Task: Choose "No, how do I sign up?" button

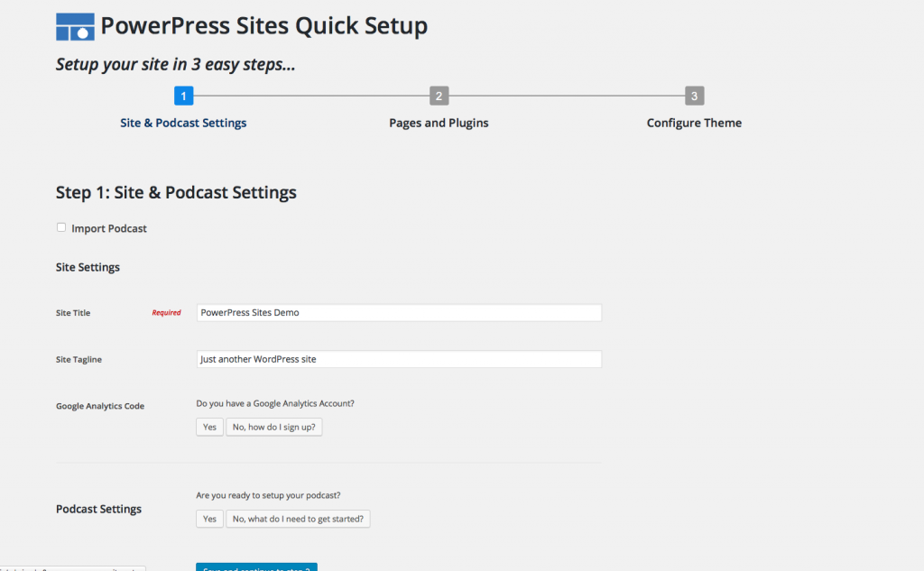Action: tap(274, 427)
